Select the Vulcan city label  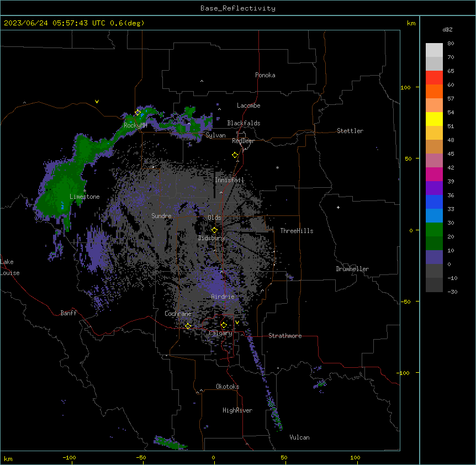300,437
